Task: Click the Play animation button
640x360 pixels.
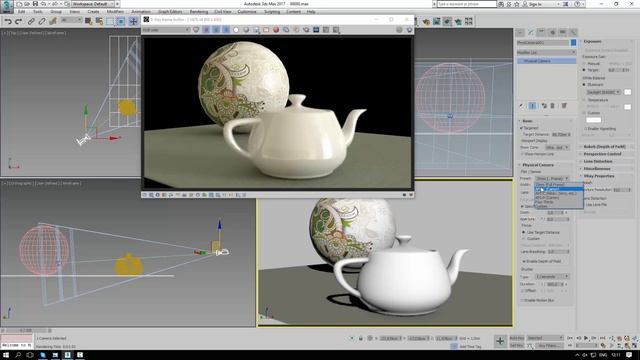Action: coord(586,338)
